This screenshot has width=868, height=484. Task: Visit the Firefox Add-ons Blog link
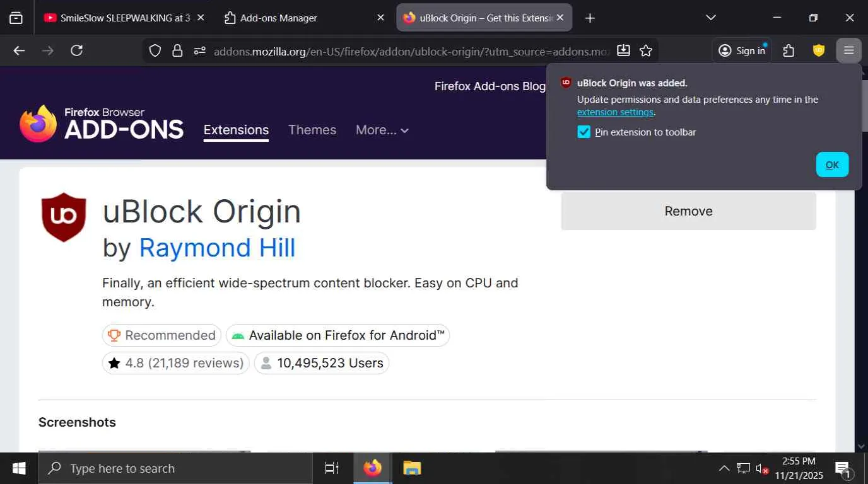(x=490, y=86)
